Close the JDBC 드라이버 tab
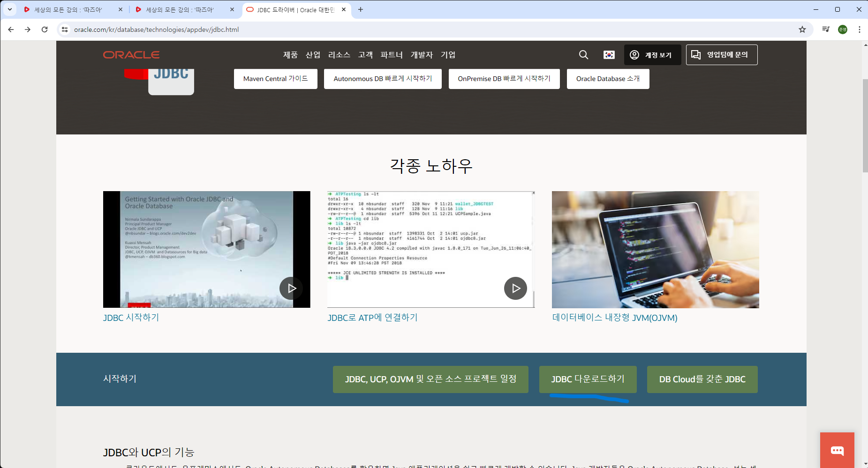Image resolution: width=868 pixels, height=468 pixels. (344, 9)
